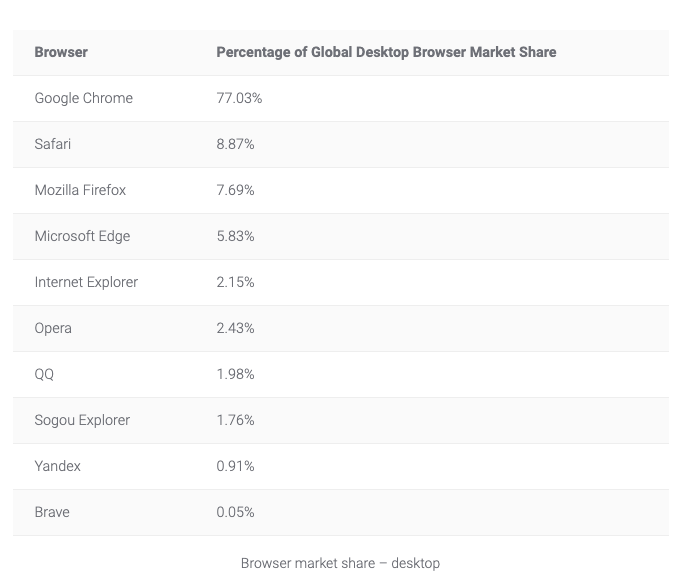Image resolution: width=699 pixels, height=586 pixels.
Task: Click the 2.43% Opera share value
Action: pos(235,328)
